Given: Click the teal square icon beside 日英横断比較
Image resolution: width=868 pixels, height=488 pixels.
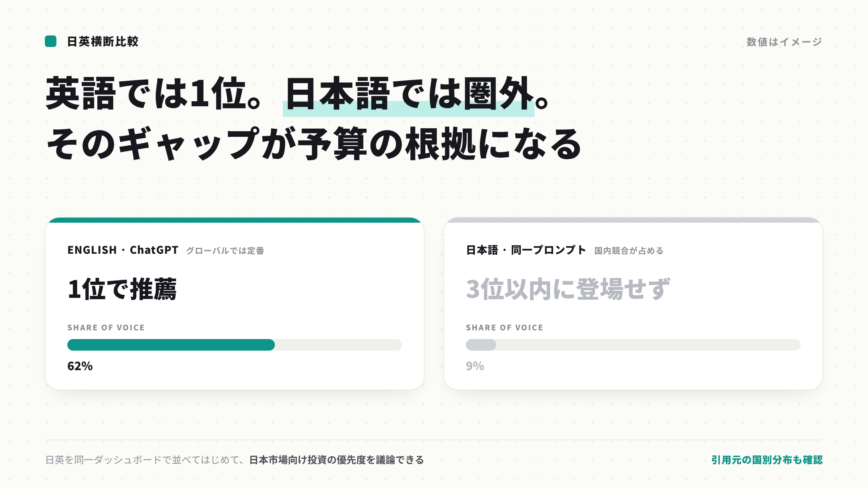Looking at the screenshot, I should pyautogui.click(x=51, y=41).
